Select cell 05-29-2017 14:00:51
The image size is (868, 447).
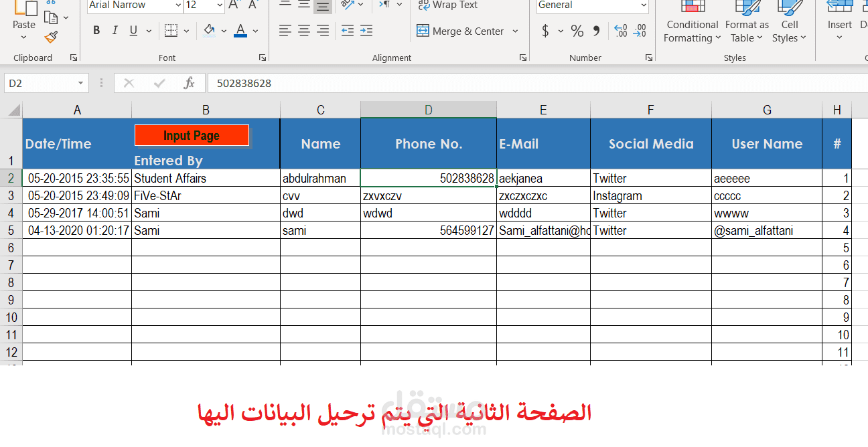pos(77,213)
